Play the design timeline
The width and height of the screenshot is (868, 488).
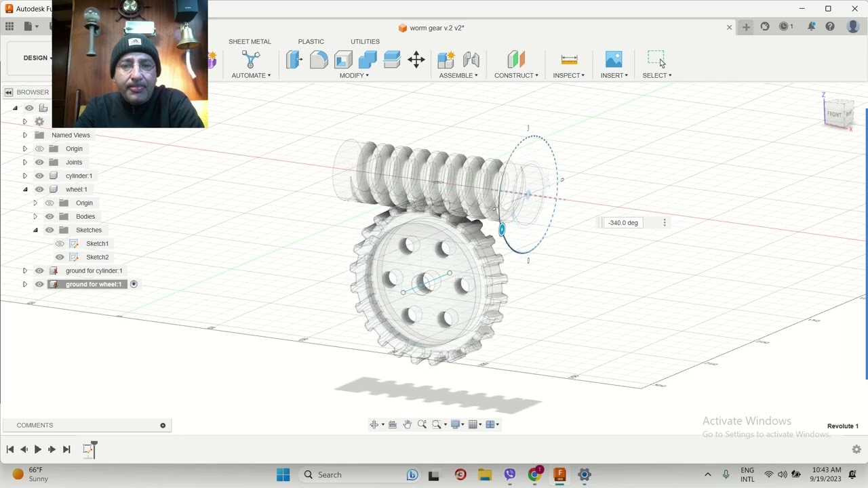(38, 449)
